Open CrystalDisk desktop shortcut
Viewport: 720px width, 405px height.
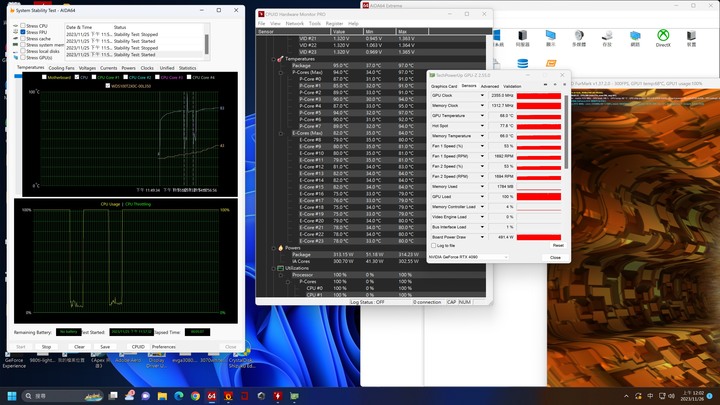click(240, 361)
